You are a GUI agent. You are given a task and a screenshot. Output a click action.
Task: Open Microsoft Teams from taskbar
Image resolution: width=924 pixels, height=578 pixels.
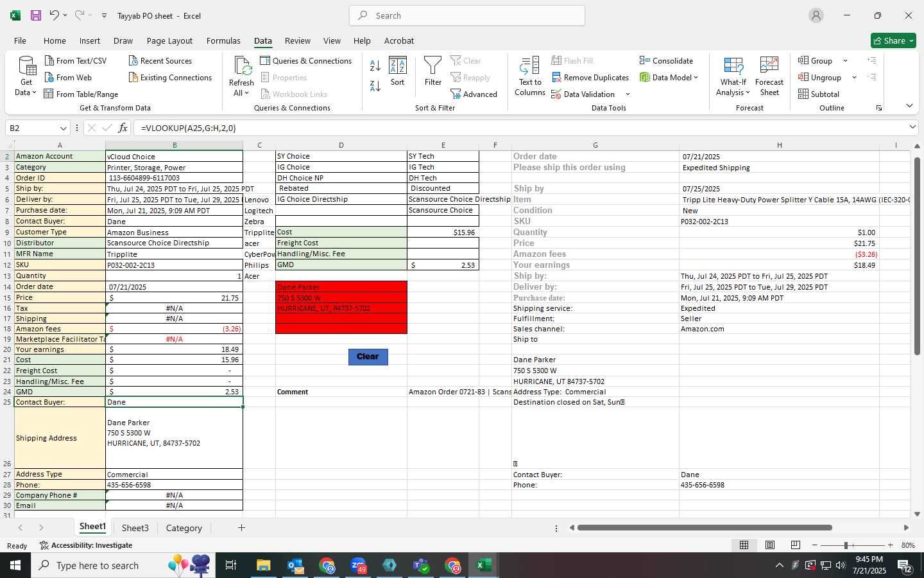pyautogui.click(x=421, y=565)
